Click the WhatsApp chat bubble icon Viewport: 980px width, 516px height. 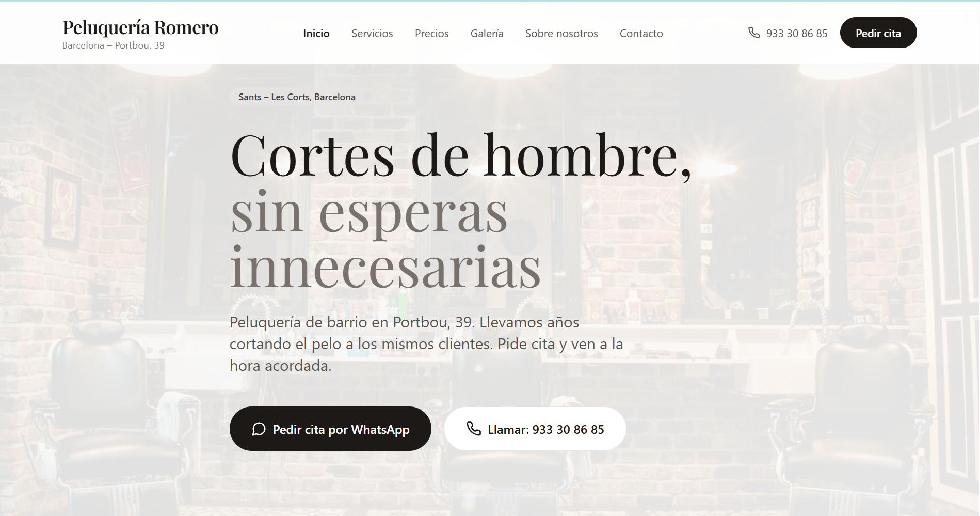coord(259,429)
